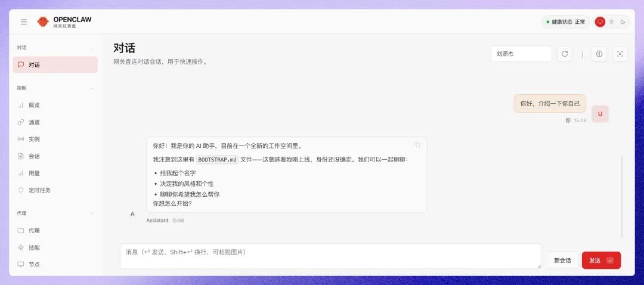The image size is (644, 285).
Task: Click the bullet 聊聊你希望我怎么帮你
Action: [190, 194]
